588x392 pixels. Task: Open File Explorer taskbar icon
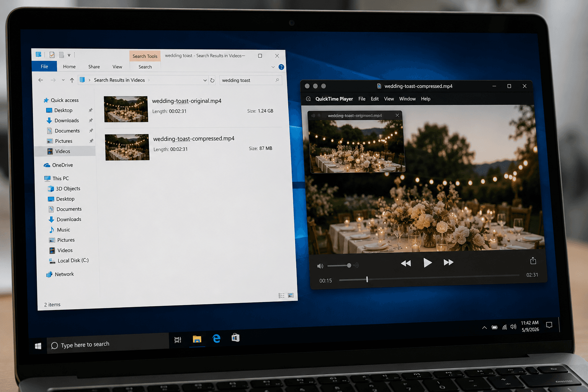click(x=197, y=339)
